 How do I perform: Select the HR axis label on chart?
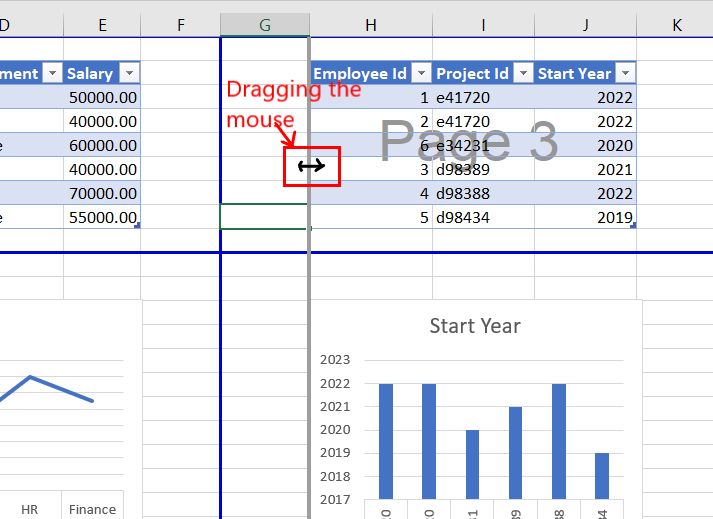click(x=30, y=509)
